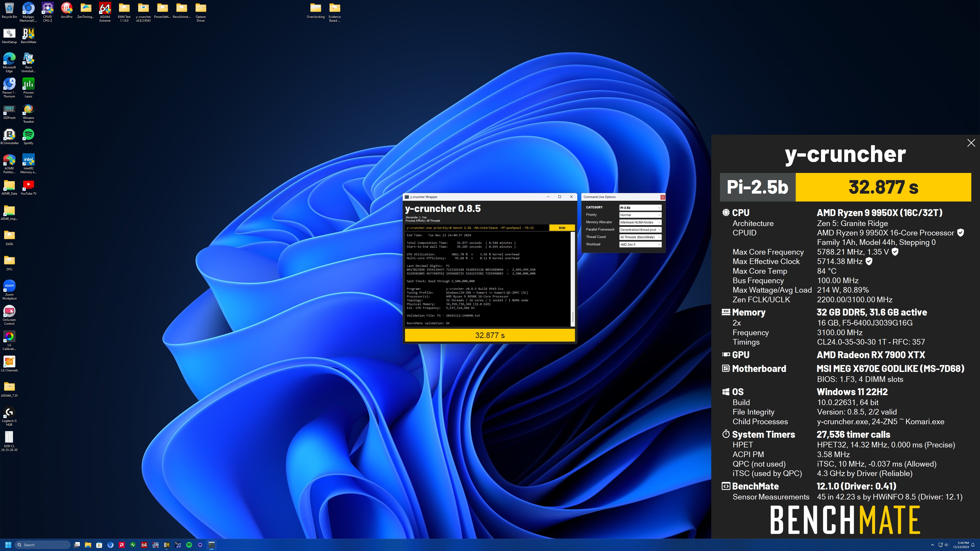Click 'CL24.0-35-30-30 1T - RFC: 357' timings text

tap(871, 342)
